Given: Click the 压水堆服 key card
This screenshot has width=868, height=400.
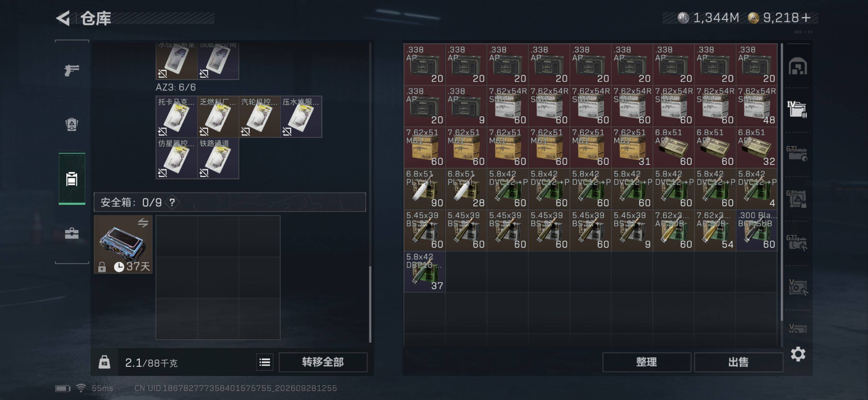Looking at the screenshot, I should [301, 117].
